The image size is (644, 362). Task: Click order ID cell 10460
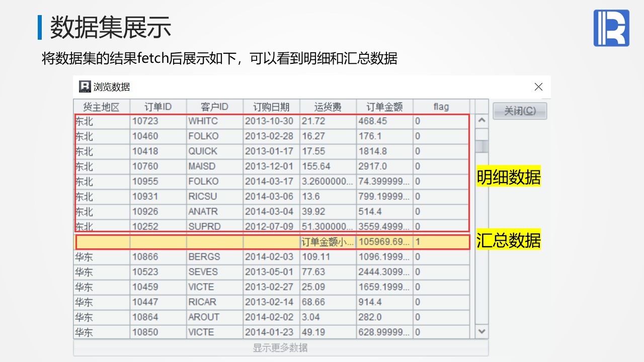click(x=158, y=136)
